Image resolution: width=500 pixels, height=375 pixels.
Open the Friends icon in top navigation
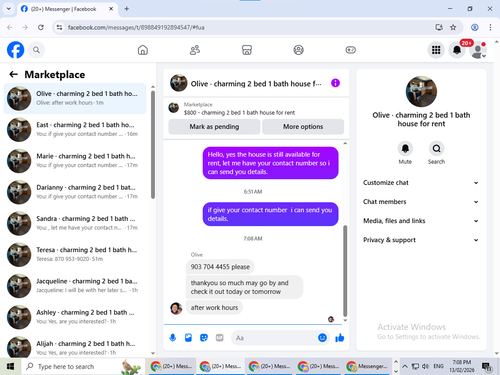coord(195,50)
